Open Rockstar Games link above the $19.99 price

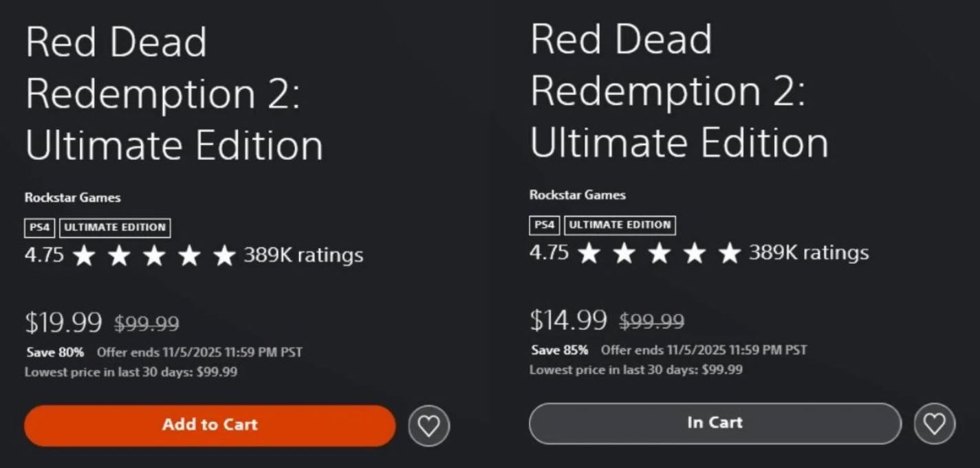coord(72,198)
